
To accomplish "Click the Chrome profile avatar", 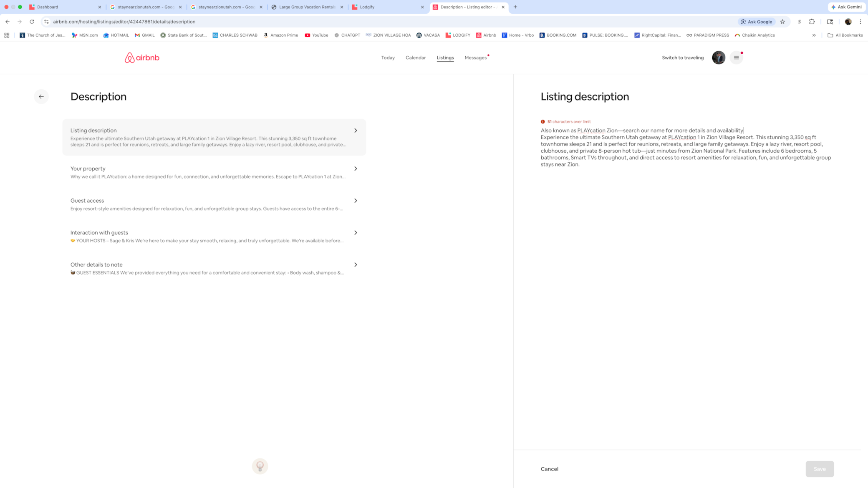I will tap(848, 22).
